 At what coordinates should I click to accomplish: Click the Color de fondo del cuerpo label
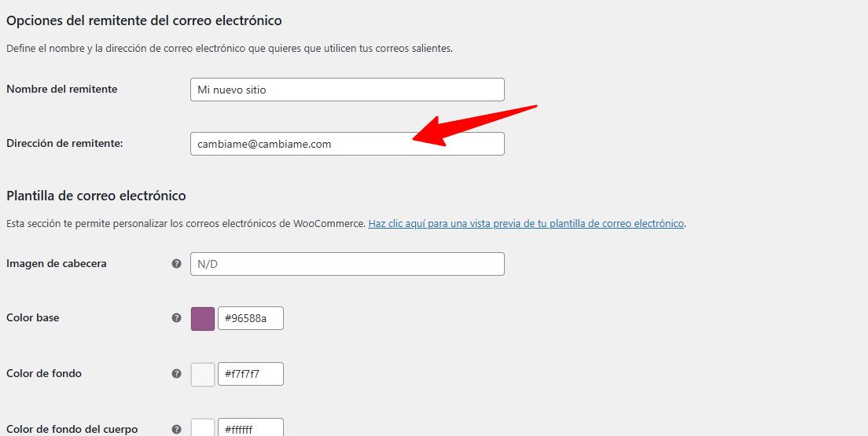pos(72,429)
